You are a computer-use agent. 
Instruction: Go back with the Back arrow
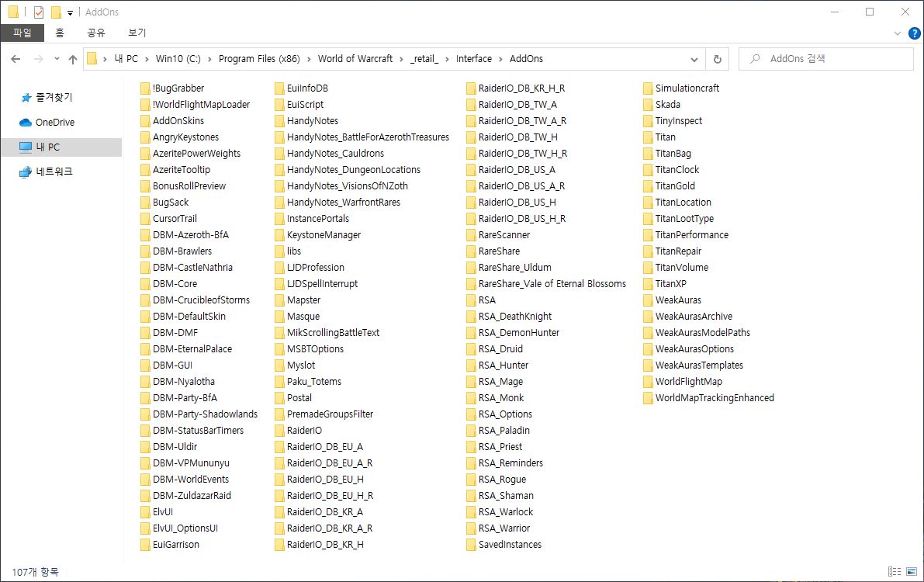(16, 59)
